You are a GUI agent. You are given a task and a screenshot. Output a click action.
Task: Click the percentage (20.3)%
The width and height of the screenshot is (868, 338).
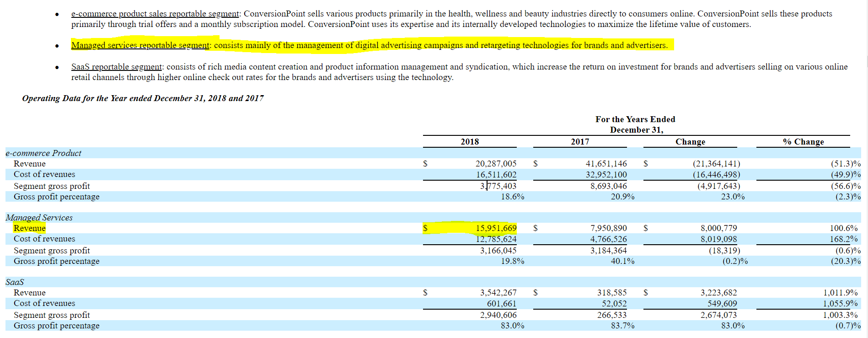846,261
